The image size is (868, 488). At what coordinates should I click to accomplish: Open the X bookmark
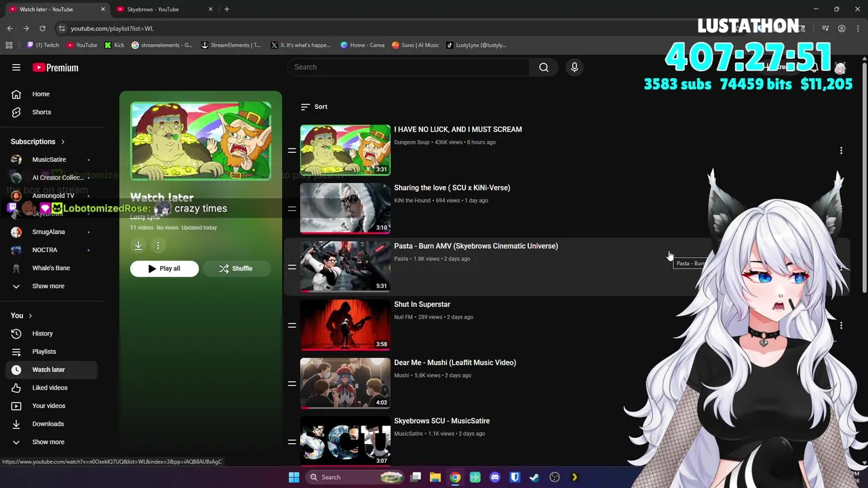pyautogui.click(x=300, y=45)
